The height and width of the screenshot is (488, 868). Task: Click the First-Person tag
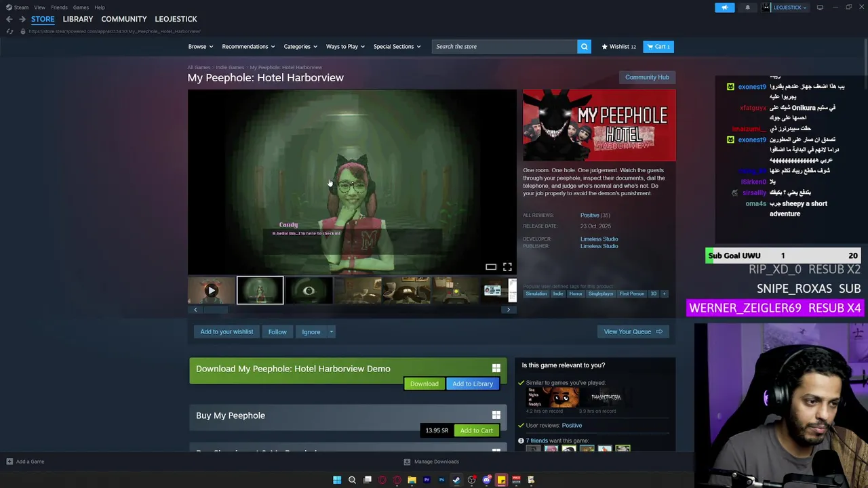(632, 294)
